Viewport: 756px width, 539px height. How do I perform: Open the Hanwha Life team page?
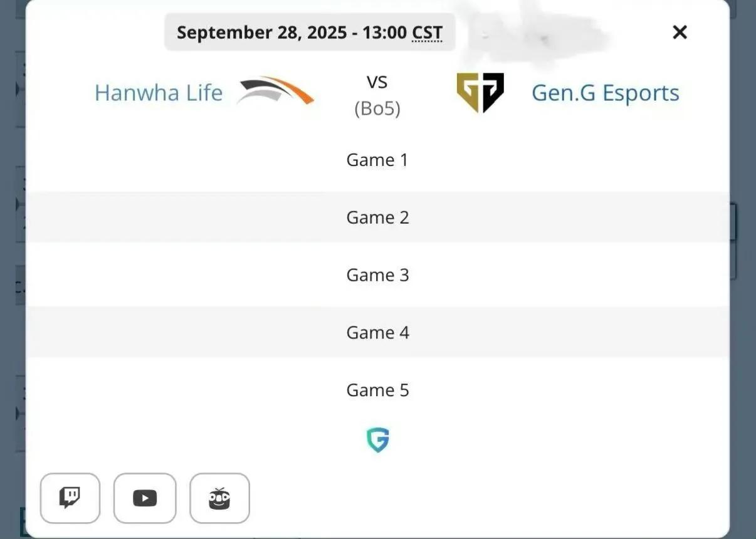[159, 93]
